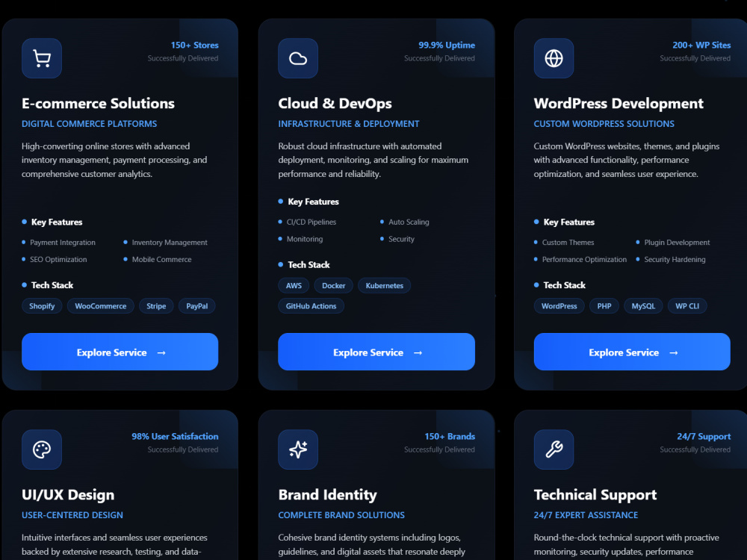This screenshot has width=747, height=560.
Task: Click the Security feature in Cloud & DevOps
Action: click(x=402, y=239)
